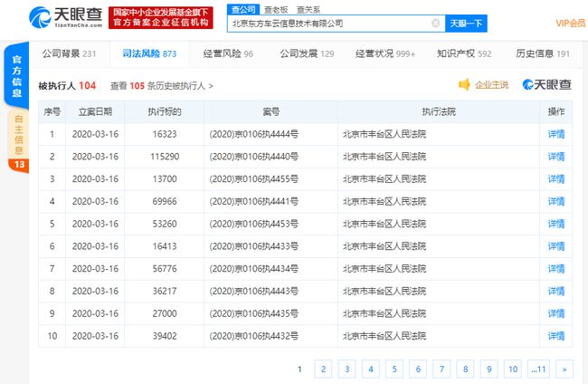This screenshot has width=588, height=384.
Task: Clear the search box text
Action: [435, 24]
